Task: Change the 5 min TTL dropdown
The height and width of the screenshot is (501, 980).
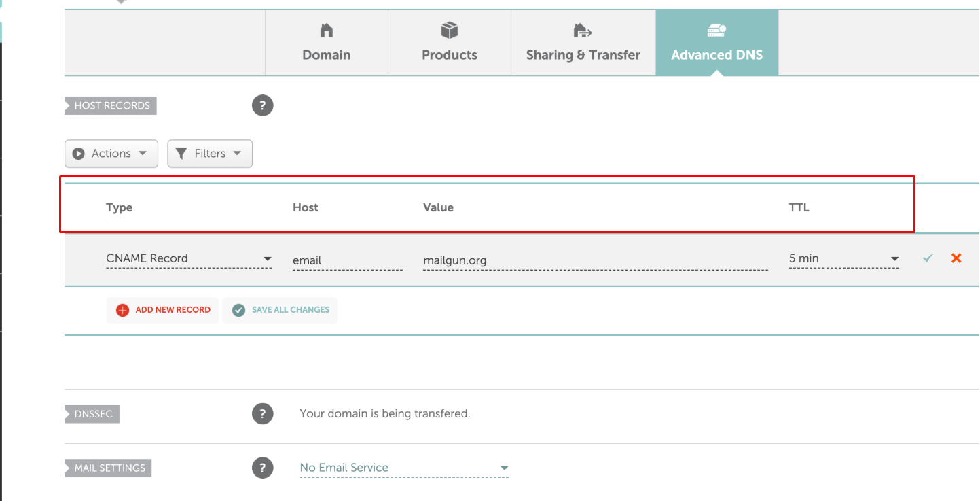Action: (x=843, y=259)
